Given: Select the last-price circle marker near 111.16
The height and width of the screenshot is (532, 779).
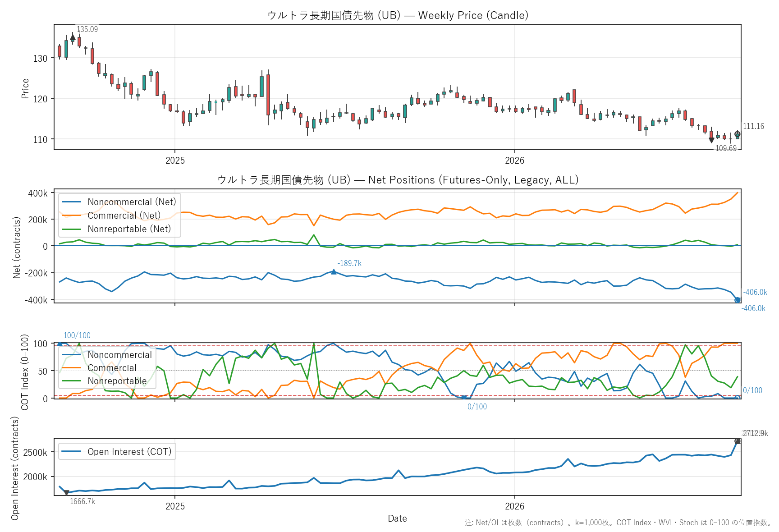Looking at the screenshot, I should click(x=738, y=134).
